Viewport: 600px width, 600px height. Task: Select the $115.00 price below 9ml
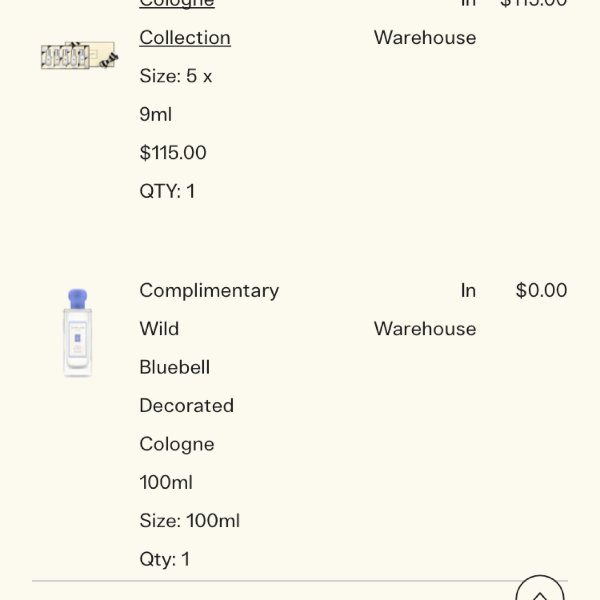(173, 152)
